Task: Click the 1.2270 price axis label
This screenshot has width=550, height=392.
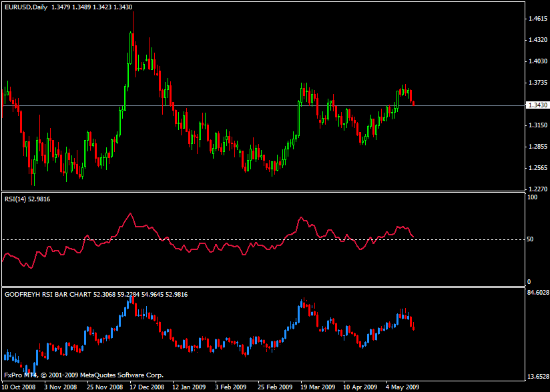Action: pyautogui.click(x=537, y=189)
